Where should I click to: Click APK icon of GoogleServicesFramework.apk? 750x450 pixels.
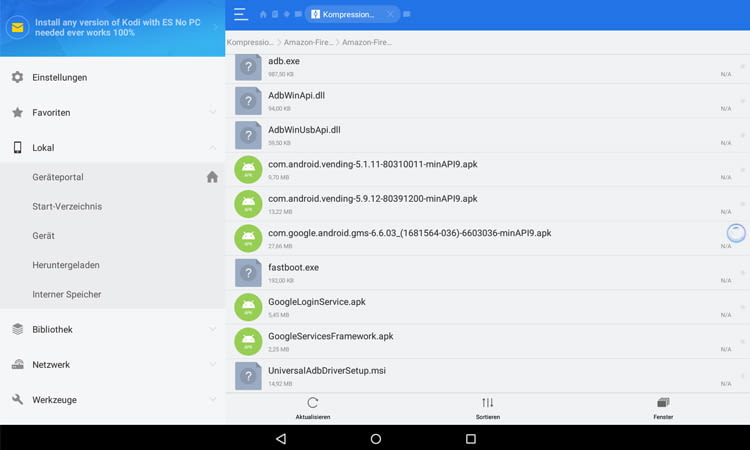pos(248,342)
